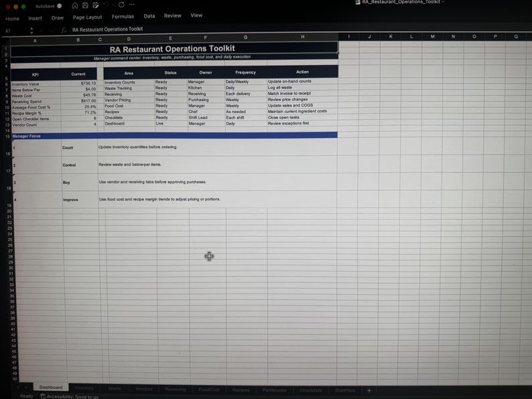Image resolution: width=532 pixels, height=399 pixels.
Task: Open the Formulas ribbon tab
Action: [x=123, y=16]
